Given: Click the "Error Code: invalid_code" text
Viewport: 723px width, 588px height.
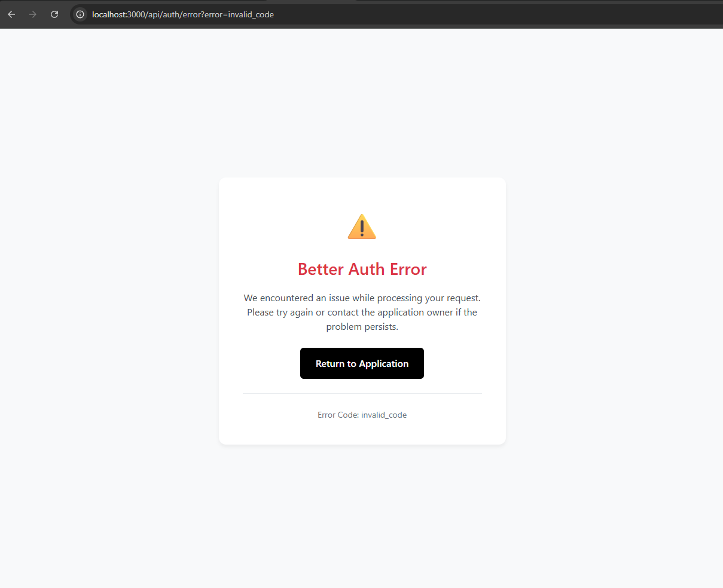Looking at the screenshot, I should [362, 415].
